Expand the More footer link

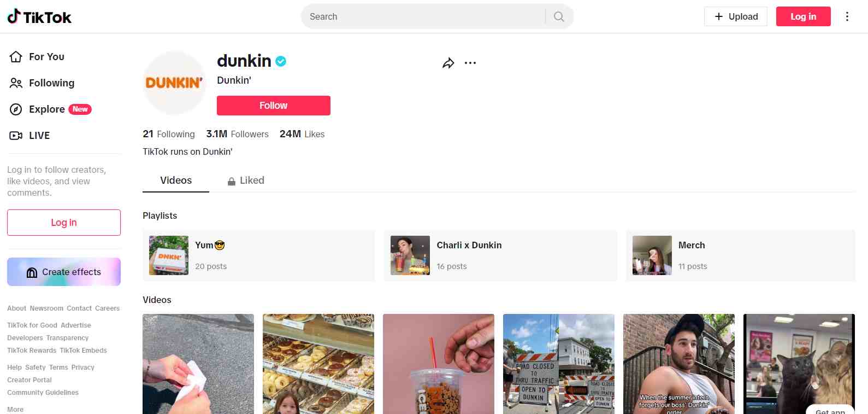15,410
